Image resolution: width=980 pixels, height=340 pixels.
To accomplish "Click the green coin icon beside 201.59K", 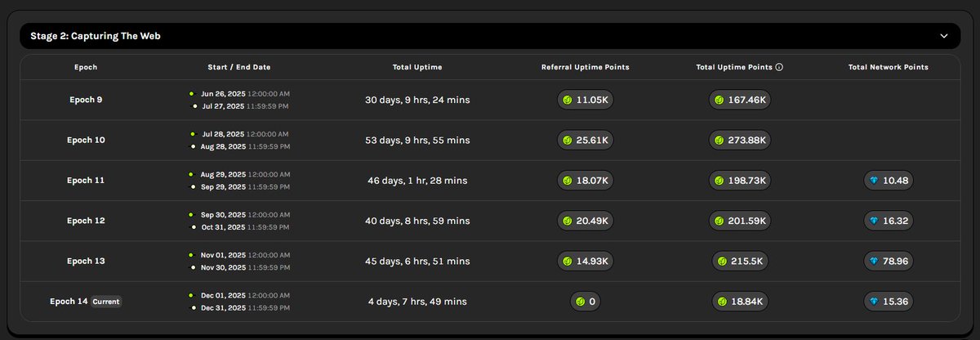I will tap(719, 221).
